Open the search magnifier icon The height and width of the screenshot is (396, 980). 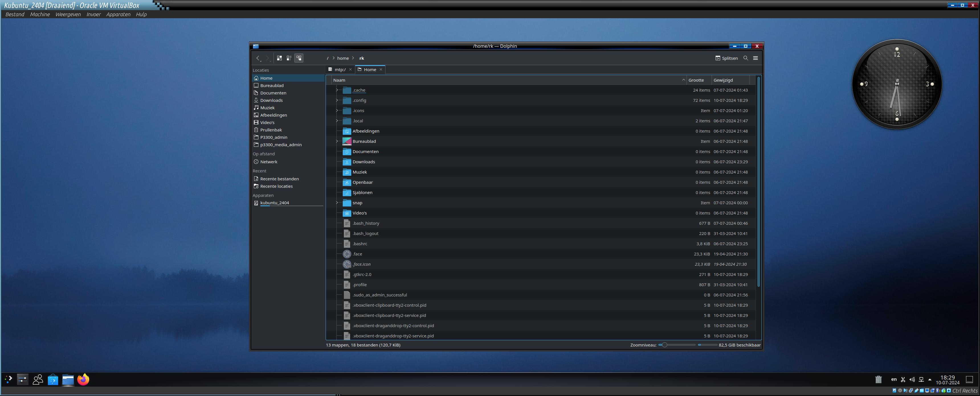[746, 58]
